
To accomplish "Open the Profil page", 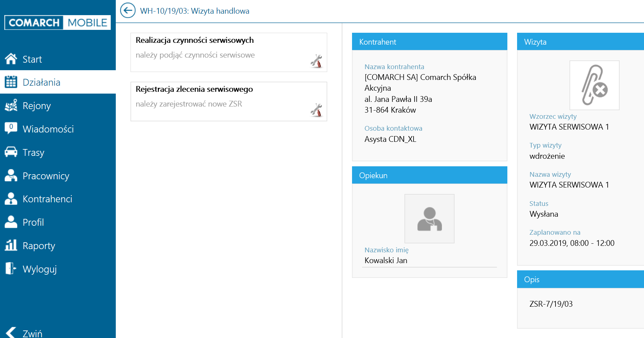I will click(58, 222).
